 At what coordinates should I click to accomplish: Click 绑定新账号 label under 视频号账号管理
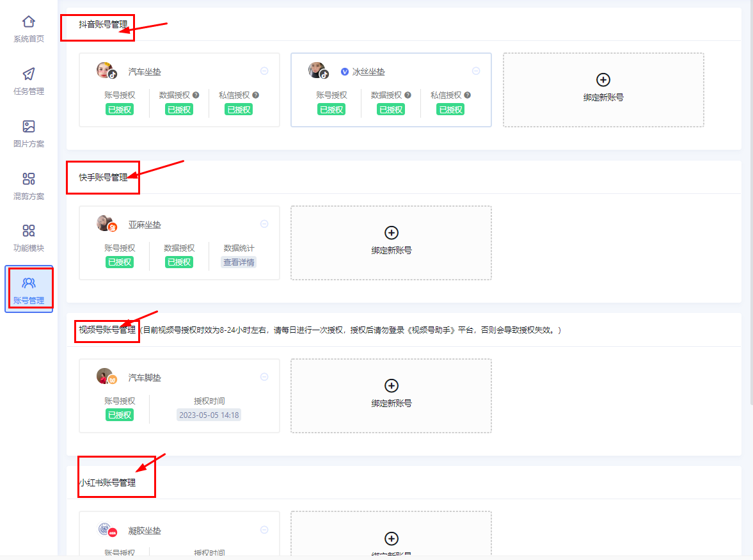(x=392, y=403)
